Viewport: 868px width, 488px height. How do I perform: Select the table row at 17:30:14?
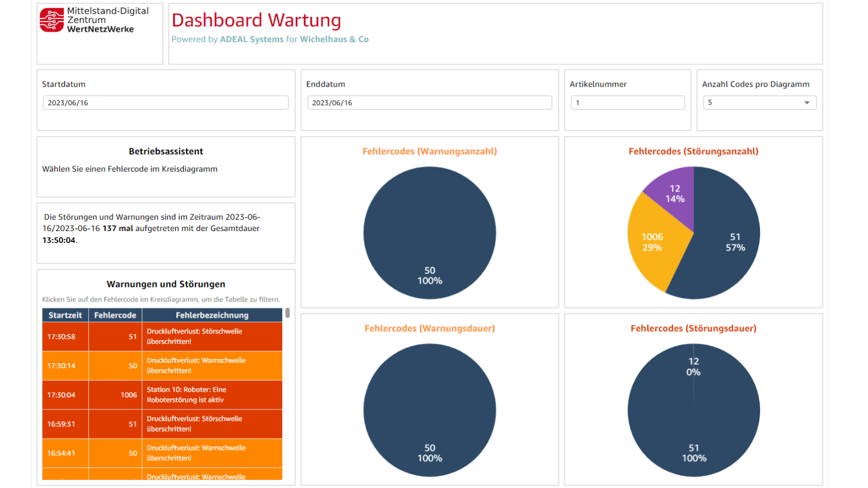coord(162,366)
